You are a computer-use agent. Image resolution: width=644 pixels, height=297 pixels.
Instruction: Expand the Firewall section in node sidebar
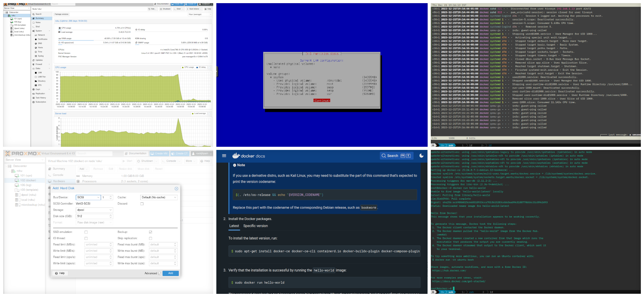click(49, 64)
